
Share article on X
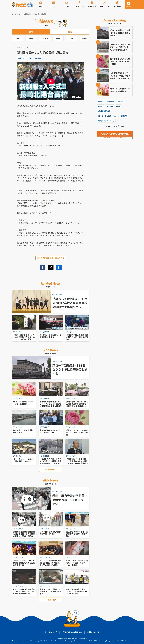pyautogui.click(x=51, y=267)
